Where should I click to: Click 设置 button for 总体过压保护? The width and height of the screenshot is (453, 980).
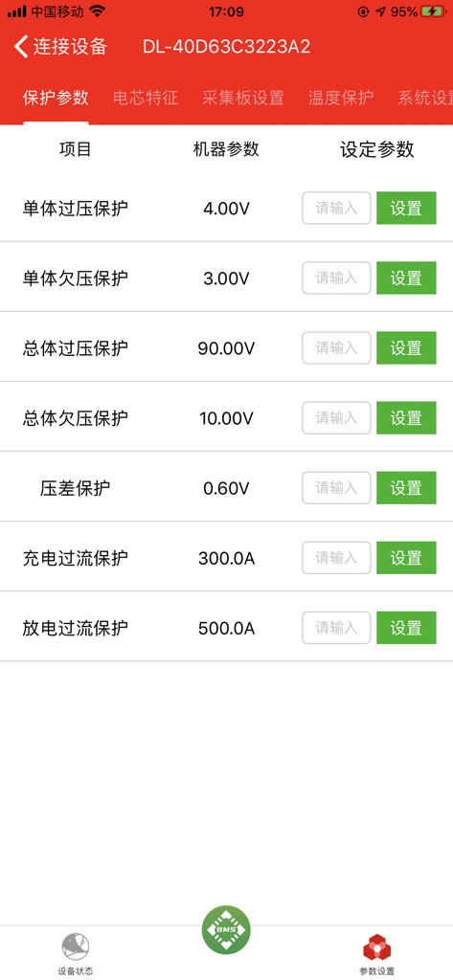[x=406, y=348]
